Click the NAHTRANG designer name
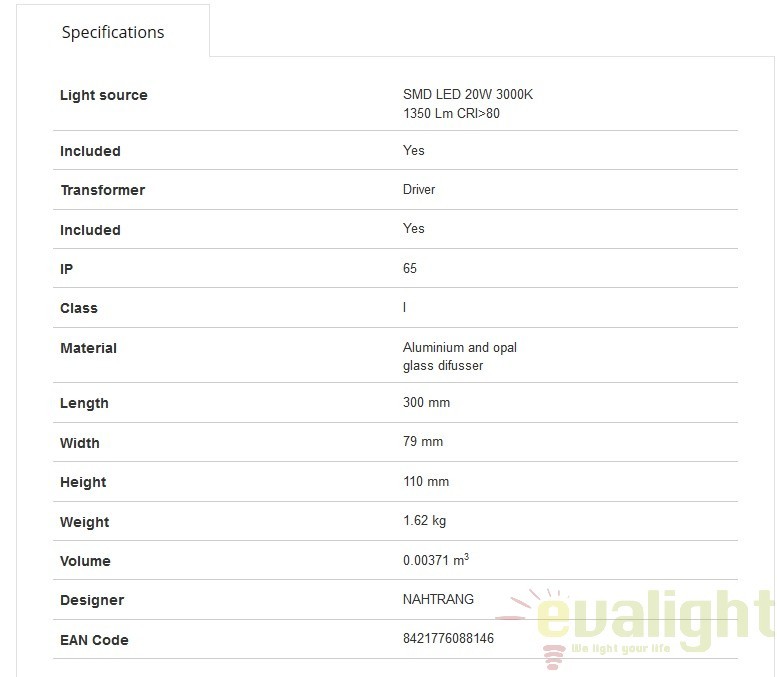The height and width of the screenshot is (677, 777). click(x=438, y=599)
